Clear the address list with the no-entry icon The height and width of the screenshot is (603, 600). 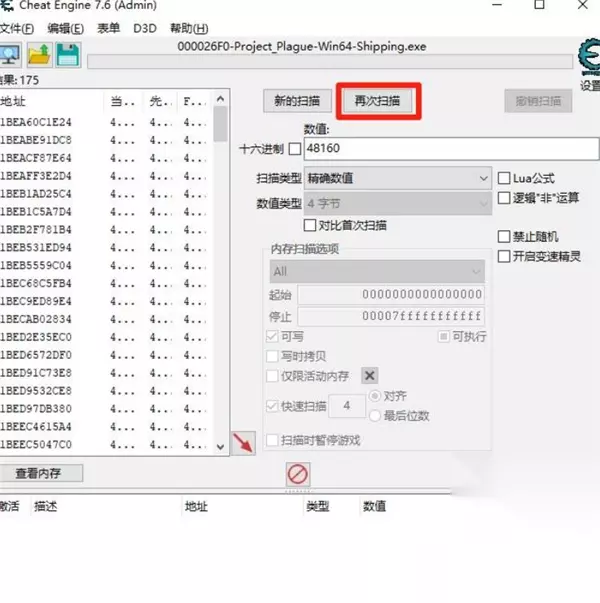[298, 474]
